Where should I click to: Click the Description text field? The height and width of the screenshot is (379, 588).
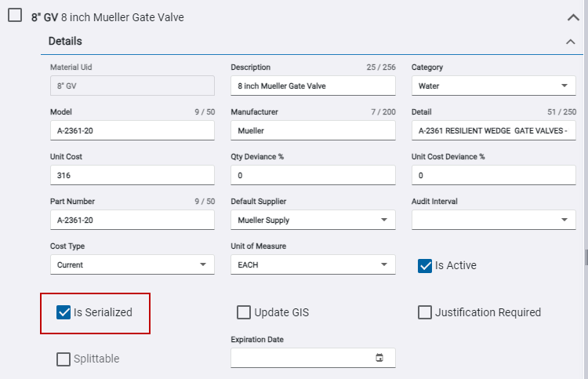[x=313, y=86]
